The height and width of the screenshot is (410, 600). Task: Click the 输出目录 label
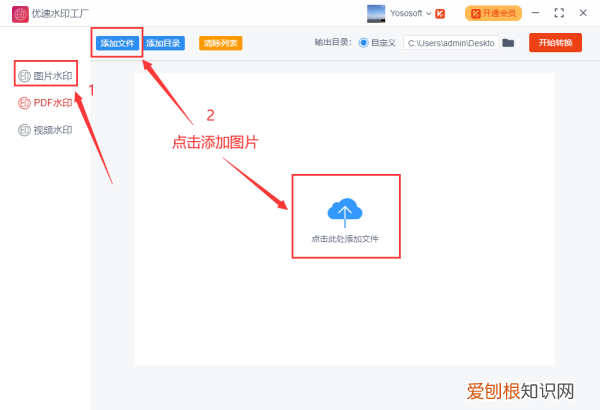click(333, 42)
